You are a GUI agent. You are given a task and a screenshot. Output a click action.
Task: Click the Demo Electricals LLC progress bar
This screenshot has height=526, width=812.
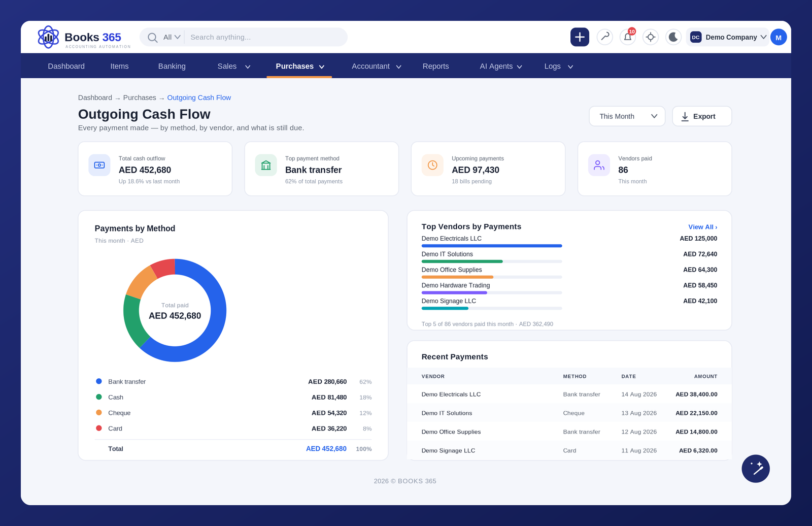point(492,246)
